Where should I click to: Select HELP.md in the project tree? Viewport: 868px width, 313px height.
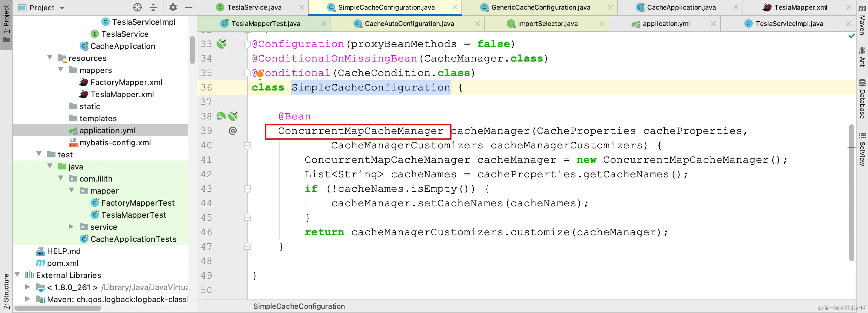tap(64, 251)
